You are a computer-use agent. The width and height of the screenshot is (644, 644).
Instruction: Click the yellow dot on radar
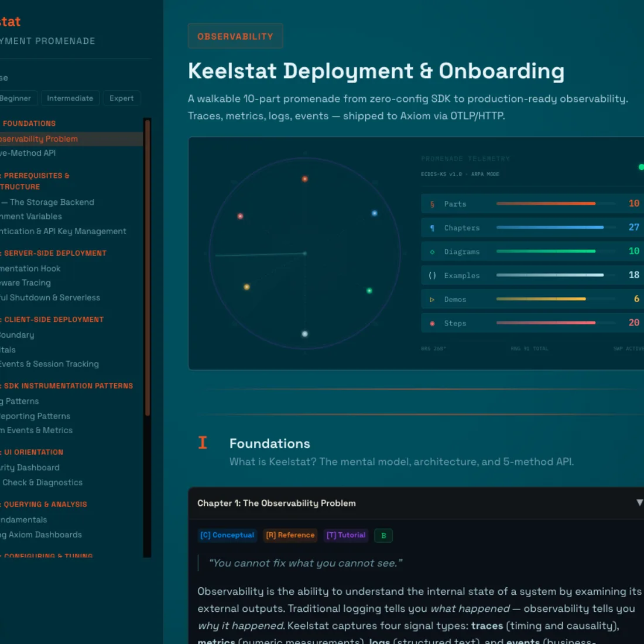(246, 287)
